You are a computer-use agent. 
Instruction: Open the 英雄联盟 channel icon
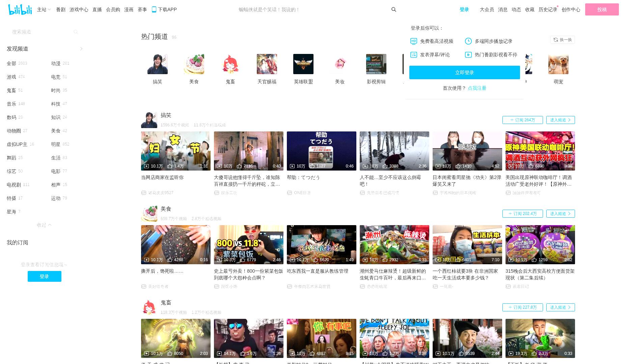pos(303,64)
